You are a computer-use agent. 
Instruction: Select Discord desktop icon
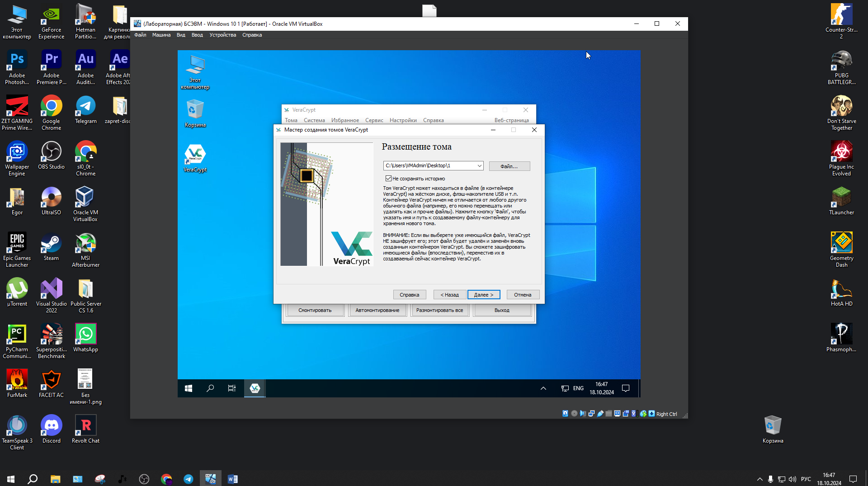pyautogui.click(x=52, y=429)
